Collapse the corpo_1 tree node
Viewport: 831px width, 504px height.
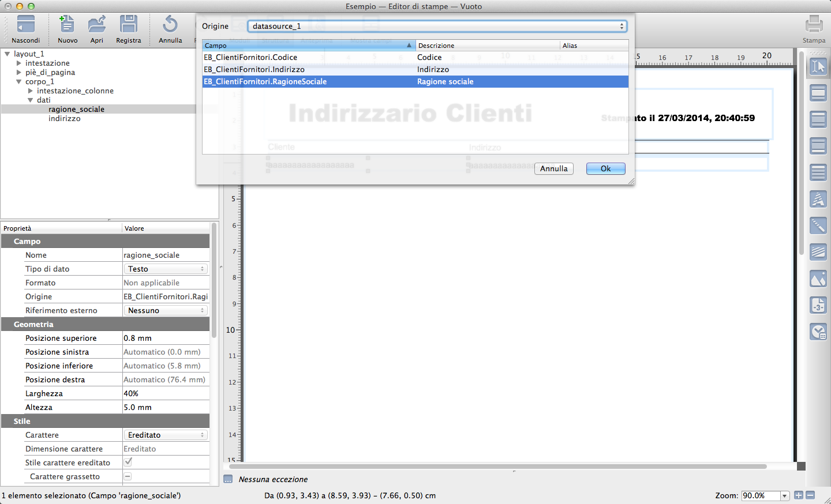(x=19, y=82)
